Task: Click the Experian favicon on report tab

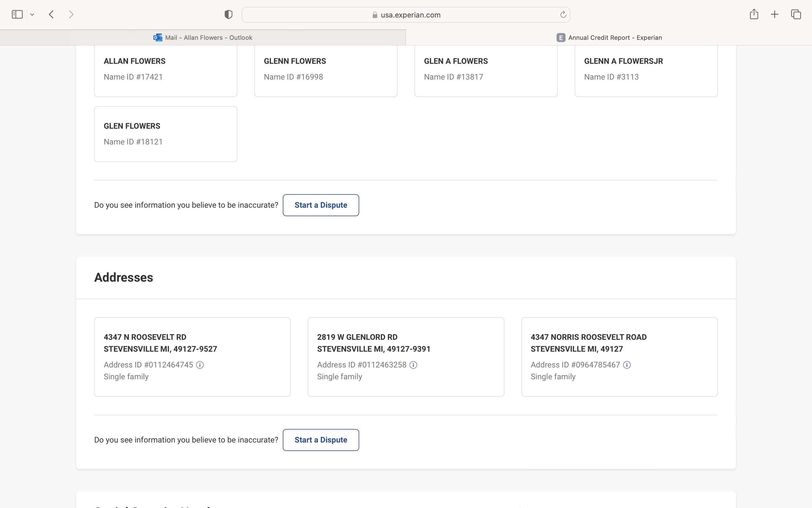Action: pyautogui.click(x=561, y=38)
